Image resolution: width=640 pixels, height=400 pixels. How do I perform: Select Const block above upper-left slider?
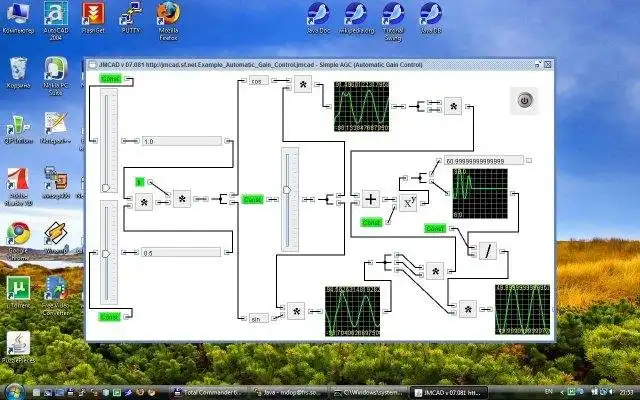pos(111,78)
